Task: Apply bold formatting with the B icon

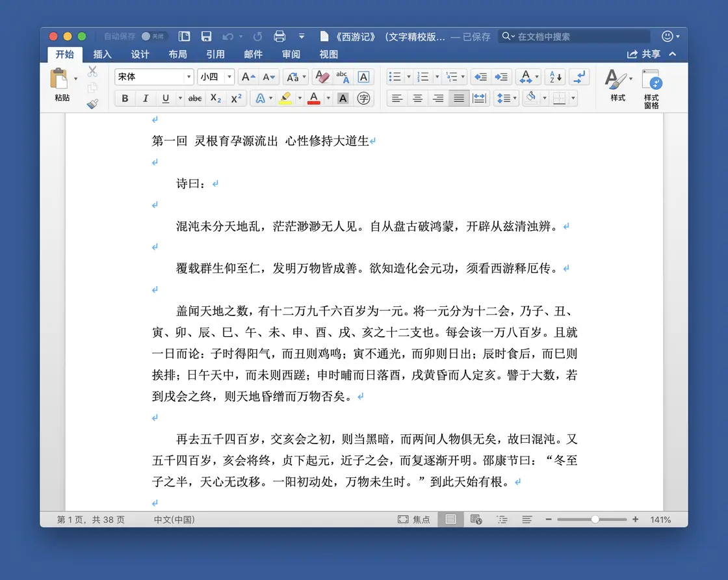Action: click(124, 98)
